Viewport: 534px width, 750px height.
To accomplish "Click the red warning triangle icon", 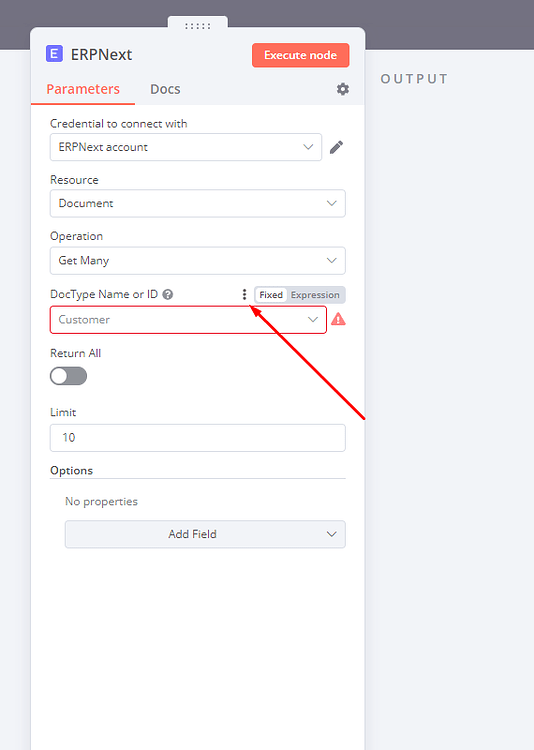I will click(x=338, y=319).
